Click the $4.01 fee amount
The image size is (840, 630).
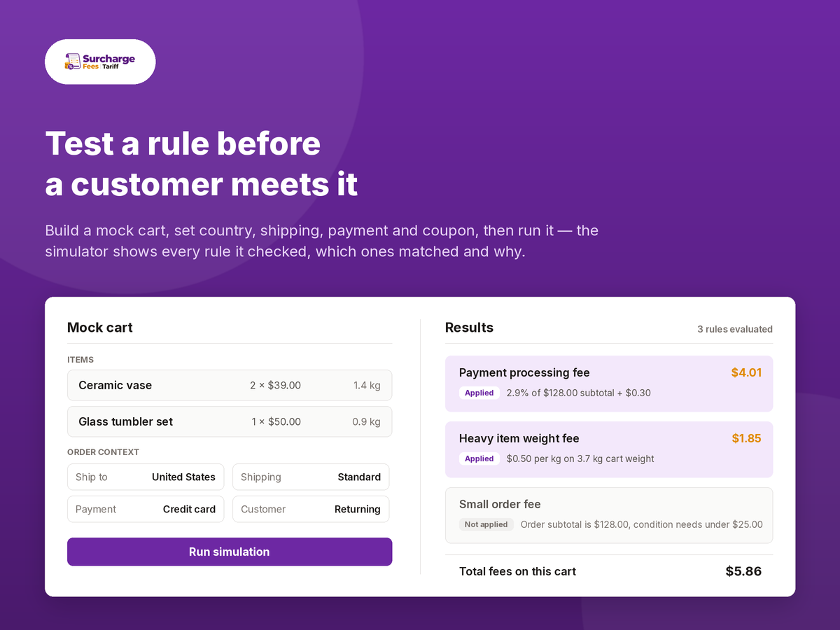[746, 372]
